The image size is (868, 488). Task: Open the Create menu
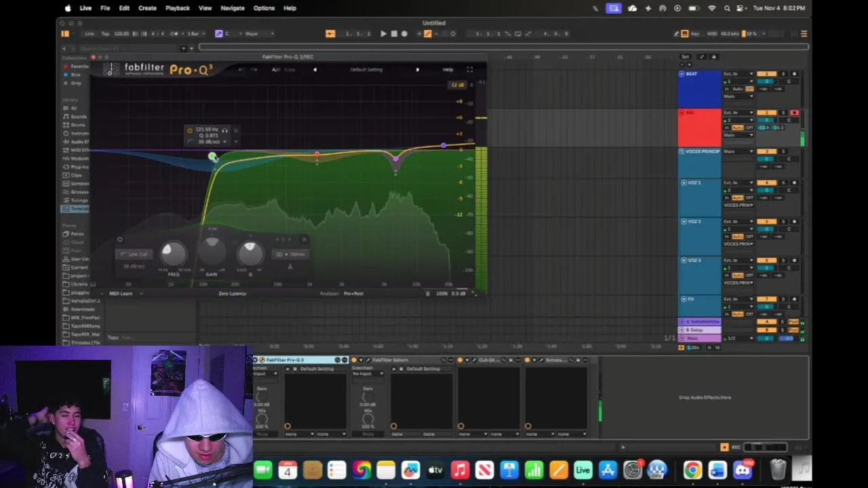point(147,8)
